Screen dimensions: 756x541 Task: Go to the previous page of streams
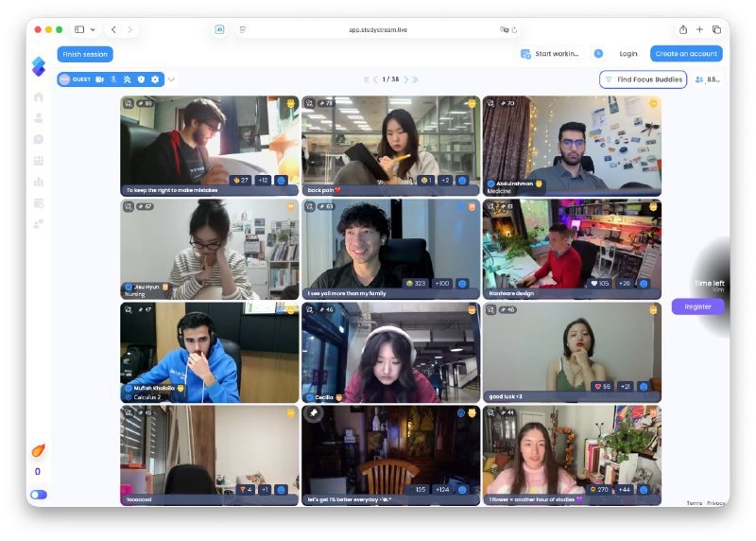tap(375, 79)
